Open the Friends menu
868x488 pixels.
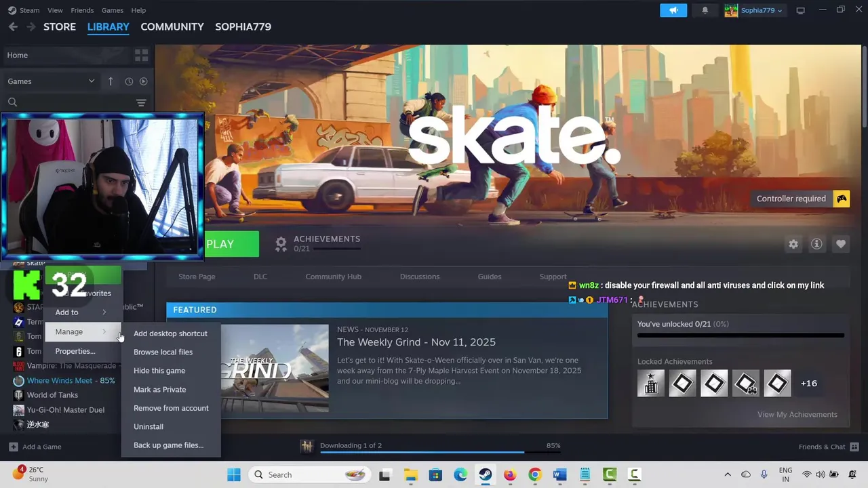(x=82, y=10)
